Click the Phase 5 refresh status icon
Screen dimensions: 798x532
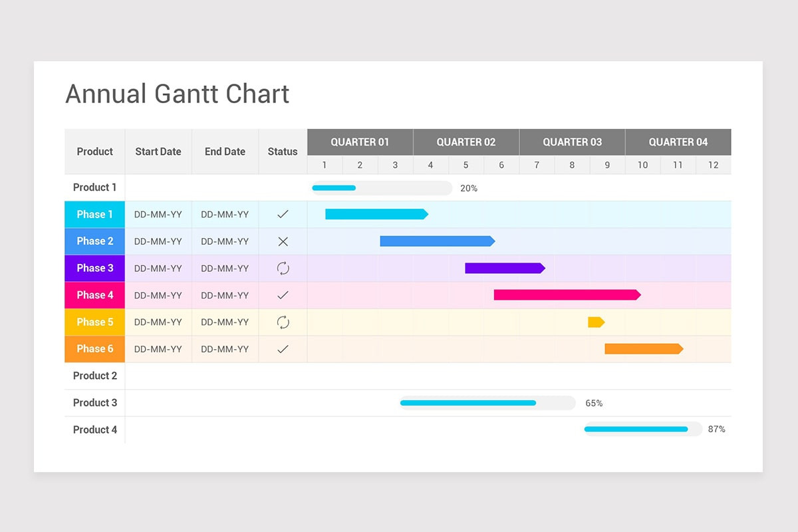[x=282, y=322]
